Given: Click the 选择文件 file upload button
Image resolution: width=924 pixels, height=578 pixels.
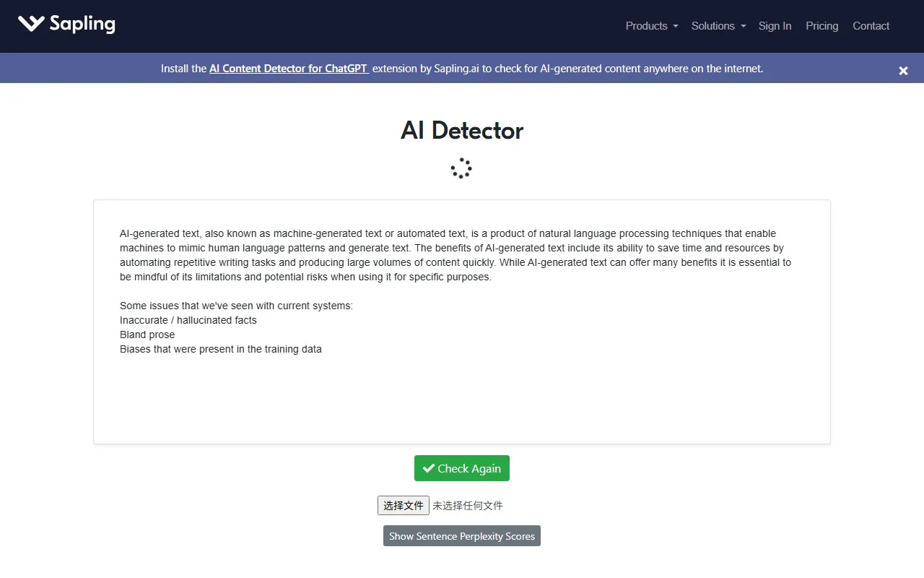Looking at the screenshot, I should [403, 505].
